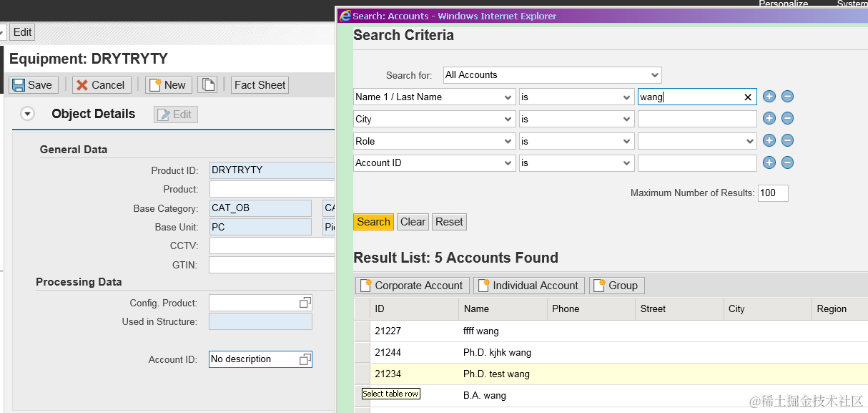
Task: Click the name 'Ph.D. kjhk wang'
Action: pyautogui.click(x=498, y=353)
